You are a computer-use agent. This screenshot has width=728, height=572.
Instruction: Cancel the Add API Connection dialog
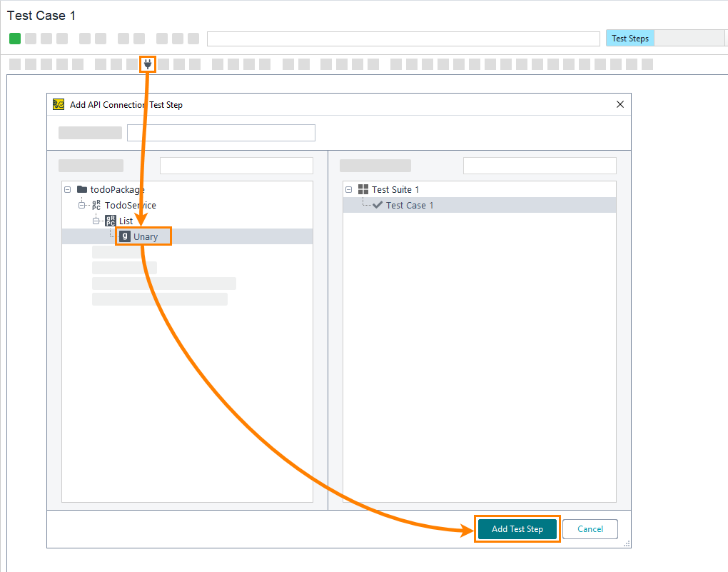pos(590,529)
